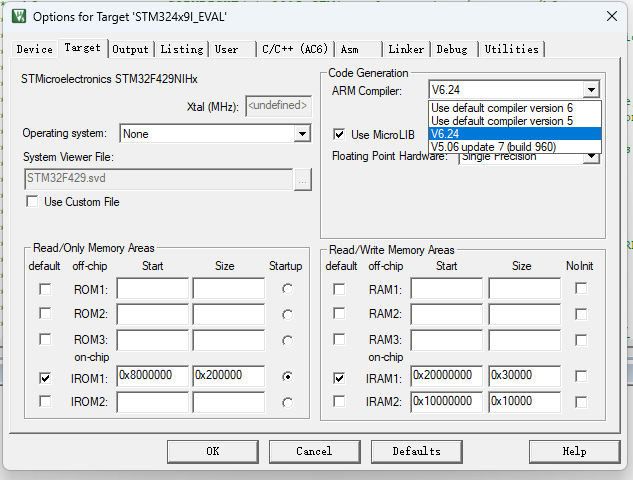Image resolution: width=633 pixels, height=480 pixels.
Task: Check the RAM3 default checkbox
Action: tap(339, 339)
